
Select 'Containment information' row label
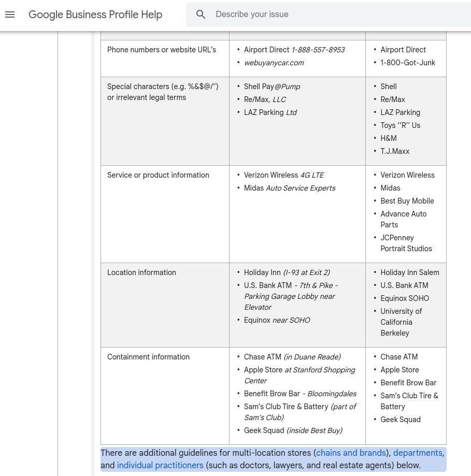tap(148, 357)
